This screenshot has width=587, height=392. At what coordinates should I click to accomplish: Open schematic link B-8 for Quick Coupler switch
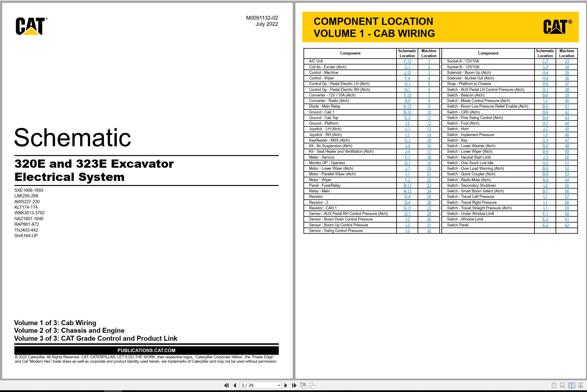click(545, 174)
